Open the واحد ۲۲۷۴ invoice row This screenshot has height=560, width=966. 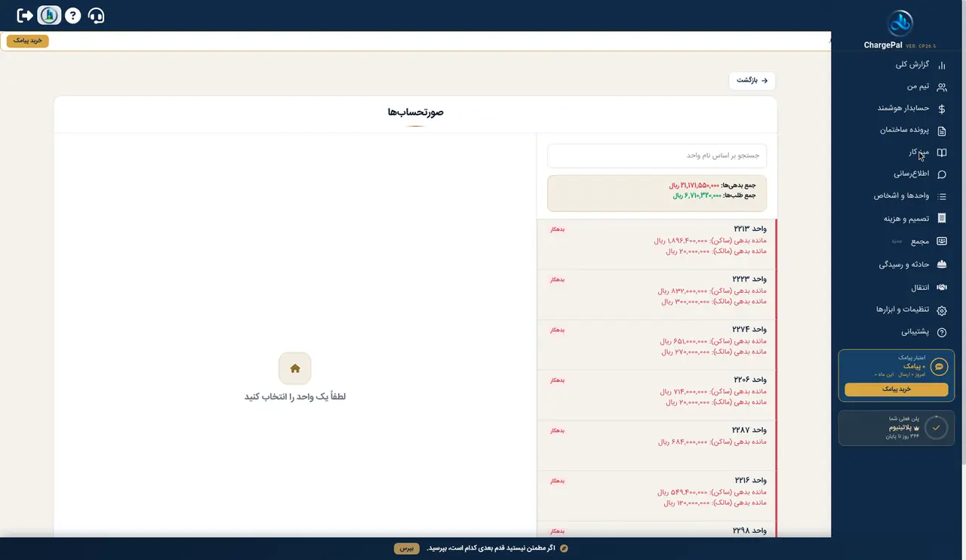click(657, 345)
